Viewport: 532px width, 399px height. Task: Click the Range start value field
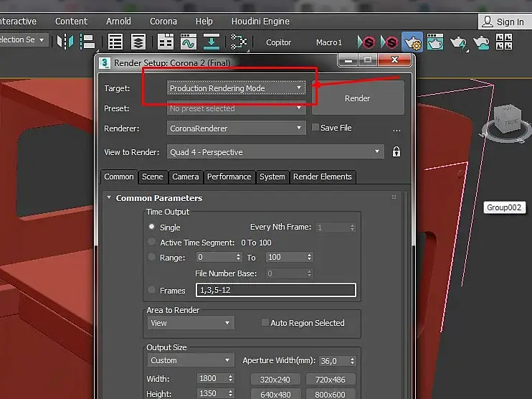click(x=216, y=257)
